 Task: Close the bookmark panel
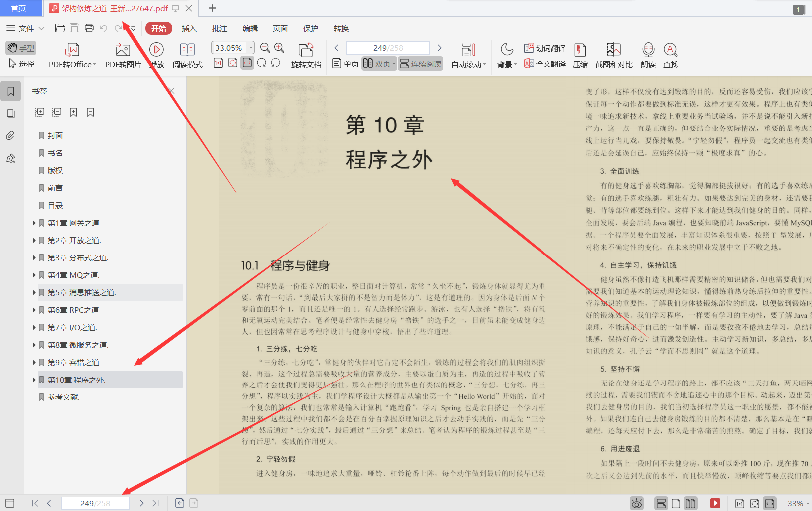(172, 91)
